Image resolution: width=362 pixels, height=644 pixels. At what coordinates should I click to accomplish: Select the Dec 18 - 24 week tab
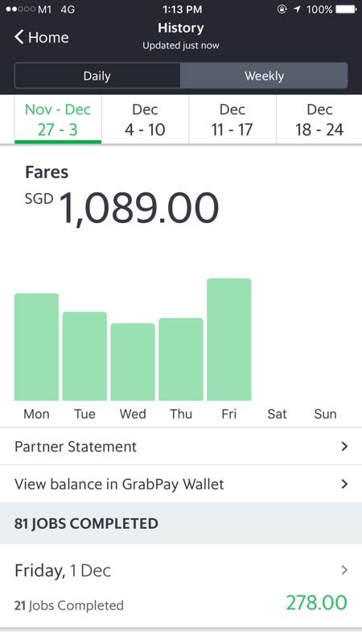(319, 119)
